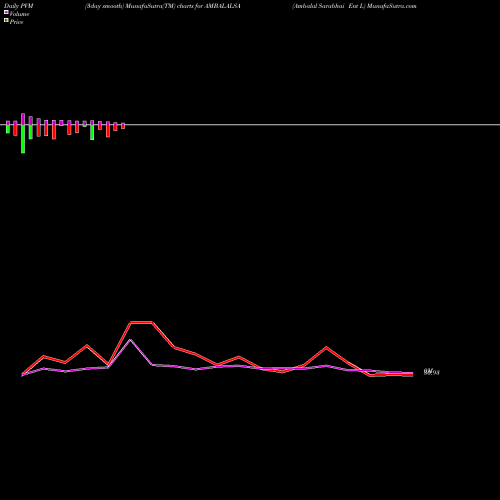Click the 'Price' legend label
This screenshot has width=500, height=500.
16,22
